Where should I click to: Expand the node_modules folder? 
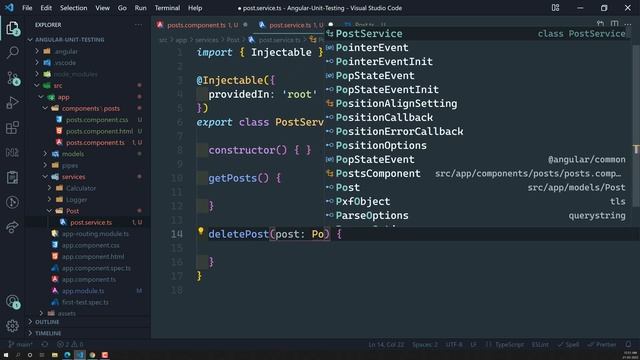tap(37, 74)
